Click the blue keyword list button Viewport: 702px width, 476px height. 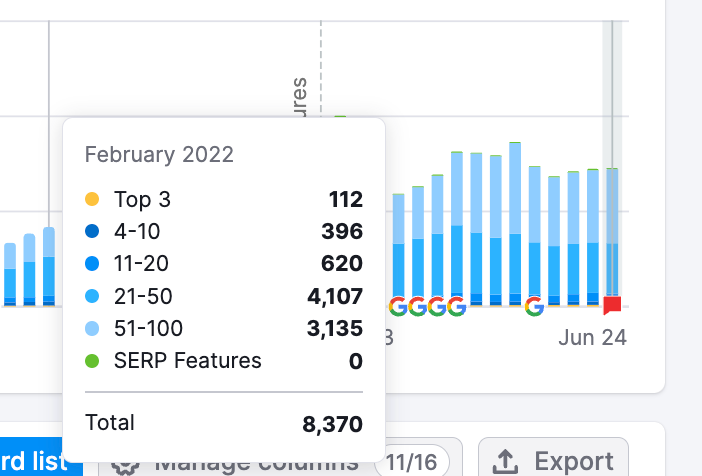[33, 461]
